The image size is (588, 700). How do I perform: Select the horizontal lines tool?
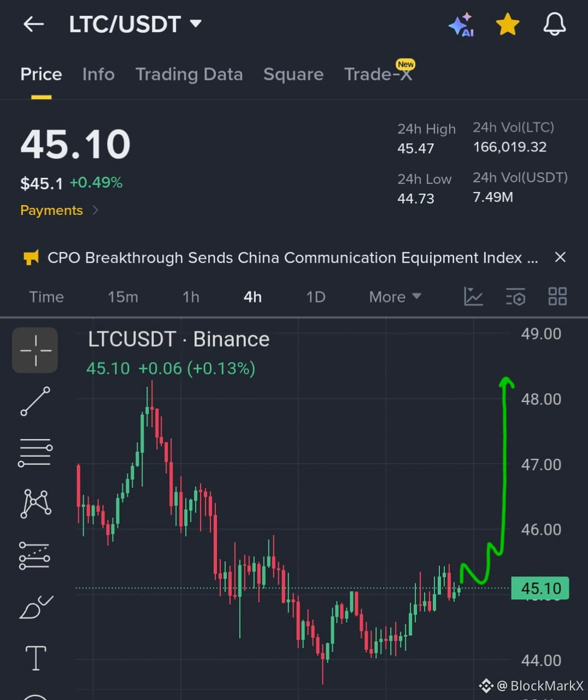click(36, 452)
